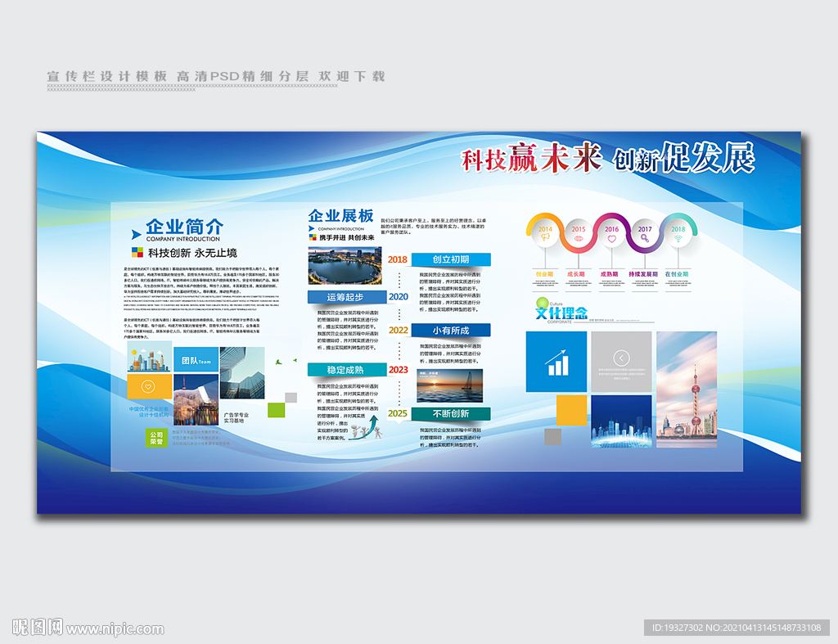Click the 成长期 label
The height and width of the screenshot is (644, 838).
(576, 274)
